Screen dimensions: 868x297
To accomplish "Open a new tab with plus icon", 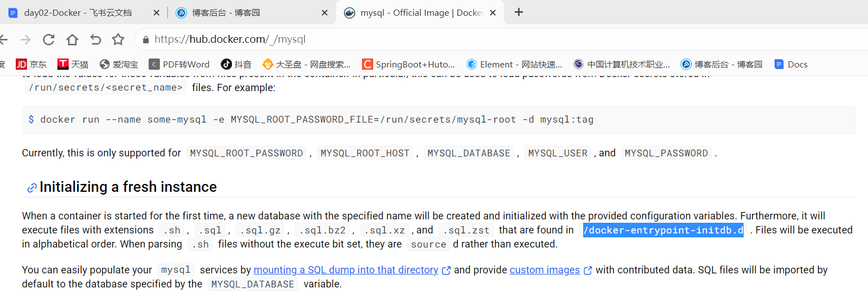I will tap(518, 12).
